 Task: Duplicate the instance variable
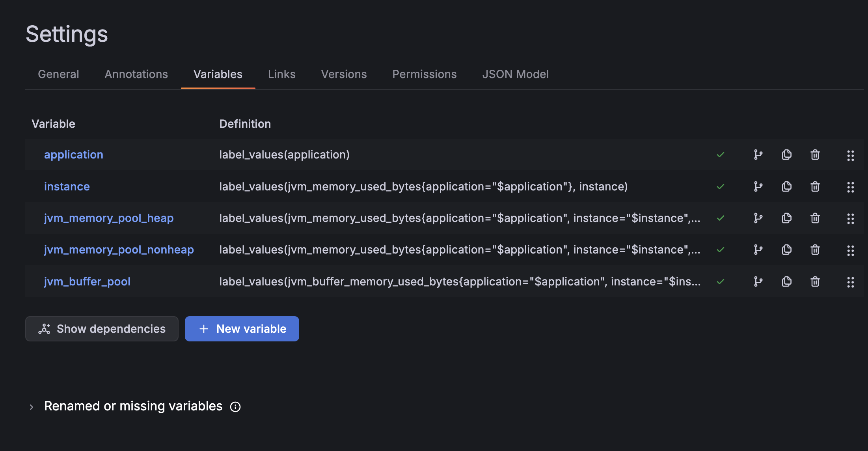pyautogui.click(x=786, y=186)
